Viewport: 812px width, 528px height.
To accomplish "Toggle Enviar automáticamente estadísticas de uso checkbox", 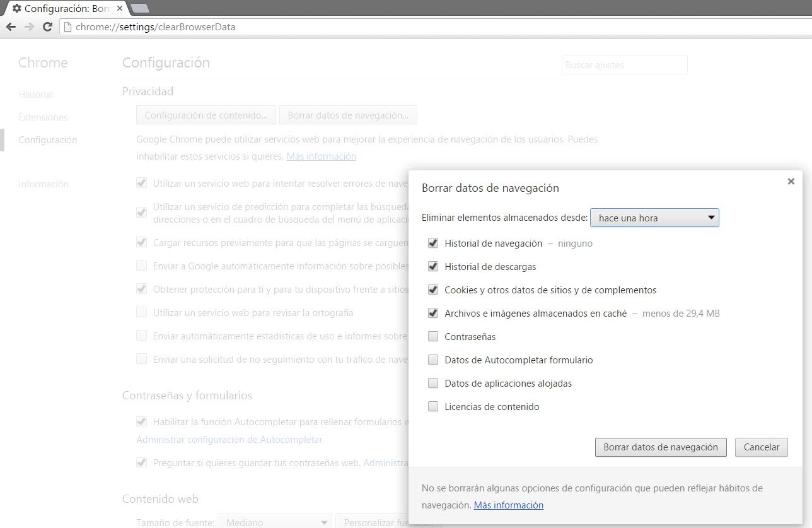I will click(x=142, y=336).
